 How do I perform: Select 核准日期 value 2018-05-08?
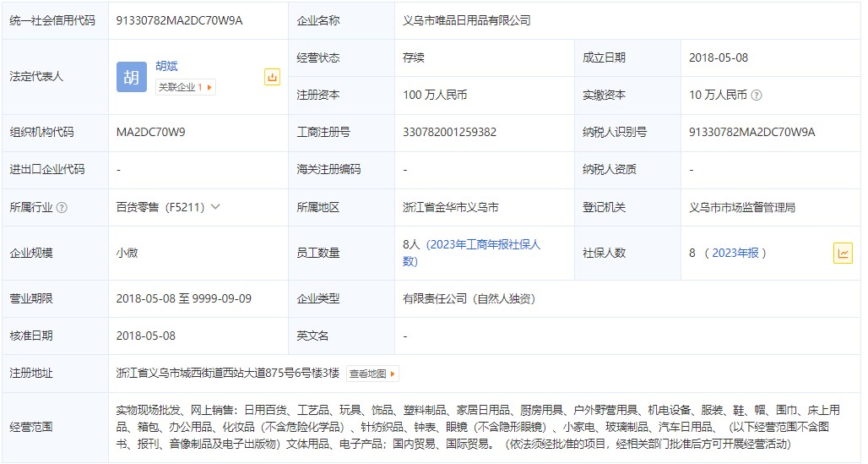pos(145,336)
